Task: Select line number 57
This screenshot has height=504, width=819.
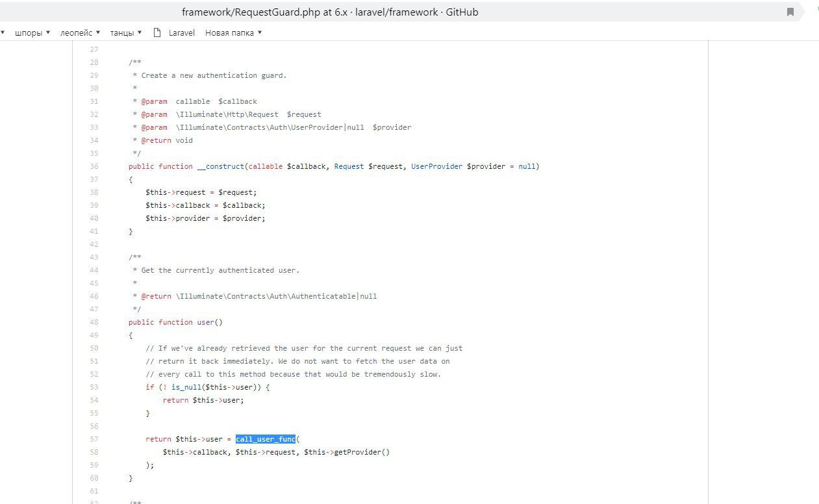Action: (94, 439)
